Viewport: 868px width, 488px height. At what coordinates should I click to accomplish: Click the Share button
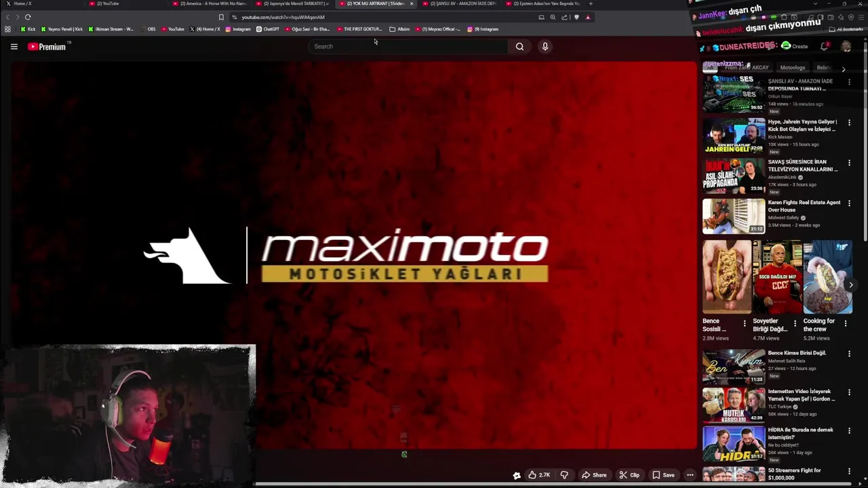594,475
